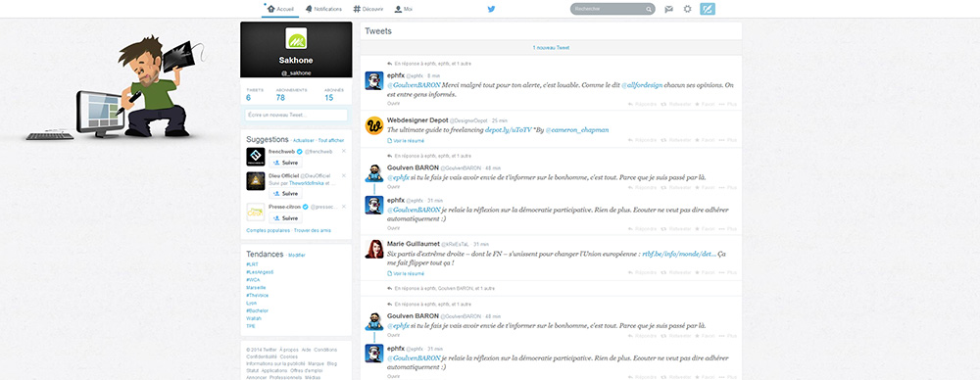Open Trouver des amis link

click(x=313, y=230)
